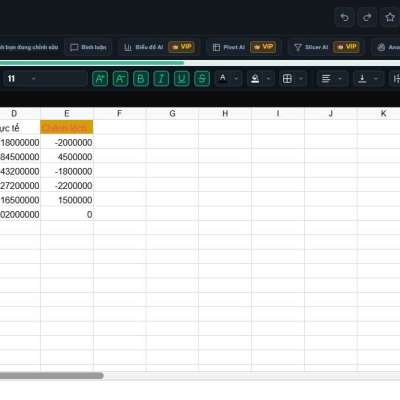The image size is (400, 400).
Task: Toggle bold formatting
Action: [x=141, y=79]
